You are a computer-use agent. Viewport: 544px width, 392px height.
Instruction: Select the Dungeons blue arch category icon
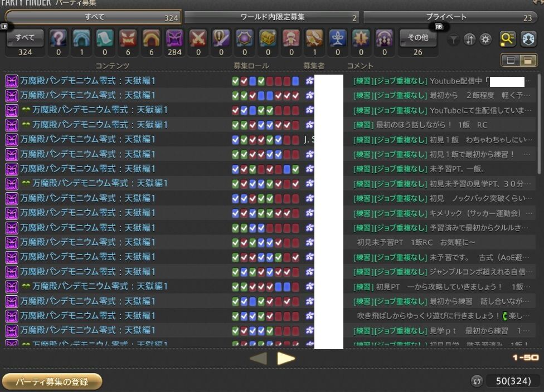81,38
